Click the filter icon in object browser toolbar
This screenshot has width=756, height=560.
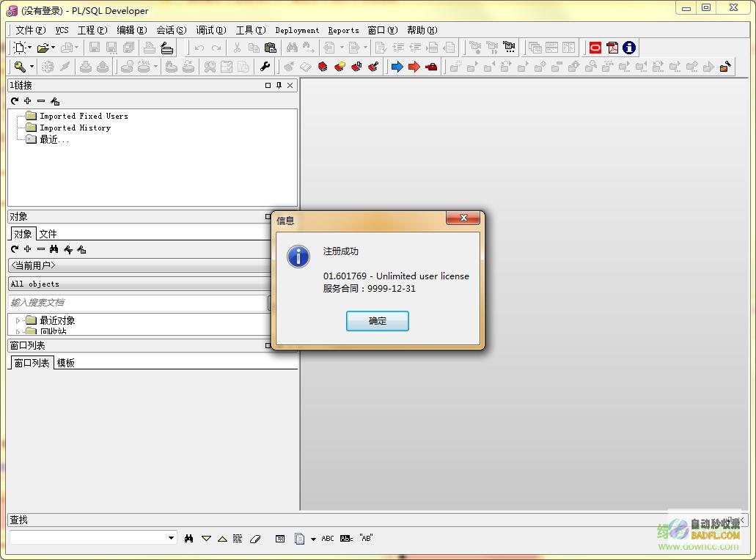68,249
